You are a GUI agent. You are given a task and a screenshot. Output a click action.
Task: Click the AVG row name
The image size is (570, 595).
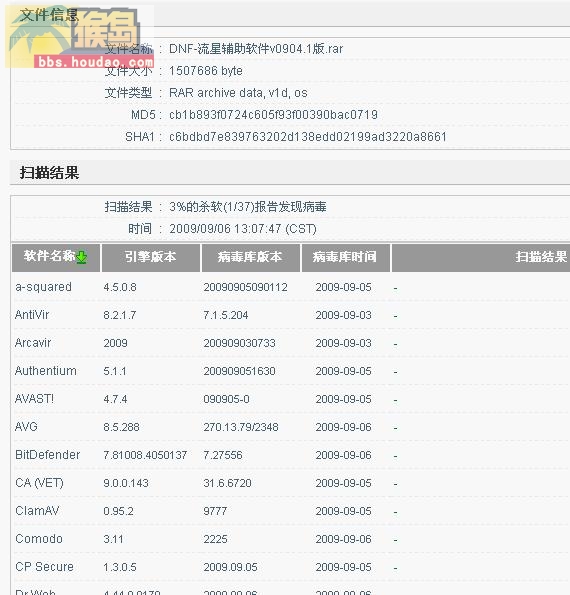click(26, 427)
